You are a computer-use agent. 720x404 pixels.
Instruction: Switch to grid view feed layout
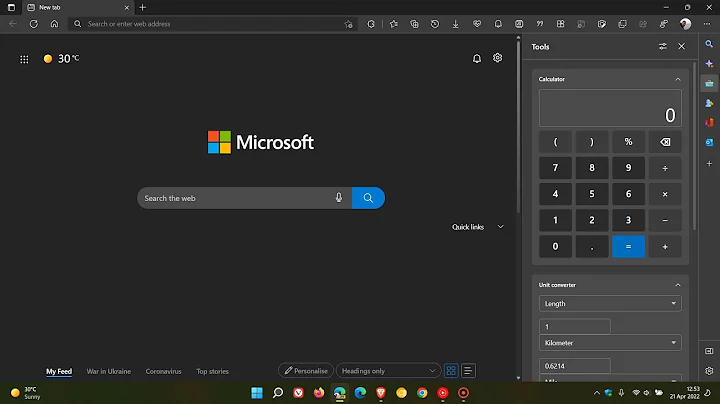451,370
